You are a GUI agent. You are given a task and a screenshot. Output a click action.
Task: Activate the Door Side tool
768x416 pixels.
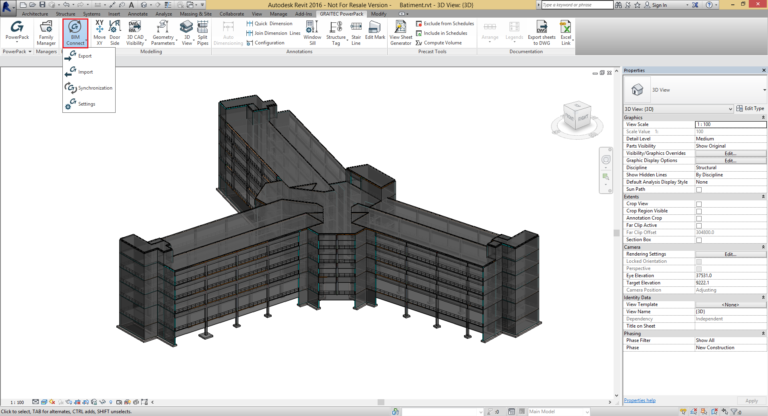(115, 32)
